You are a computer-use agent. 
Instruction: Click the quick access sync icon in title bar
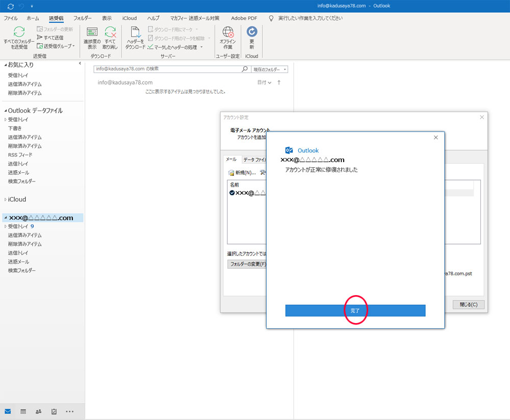point(10,6)
